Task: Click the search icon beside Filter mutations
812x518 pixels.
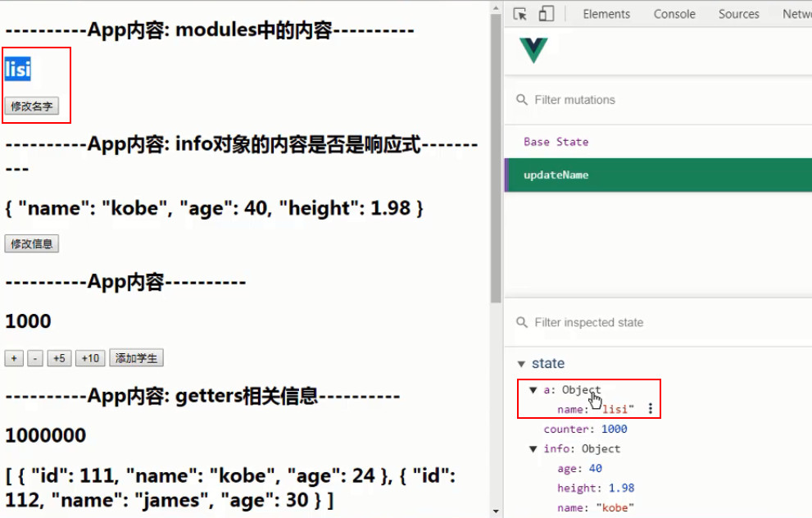Action: [x=521, y=99]
